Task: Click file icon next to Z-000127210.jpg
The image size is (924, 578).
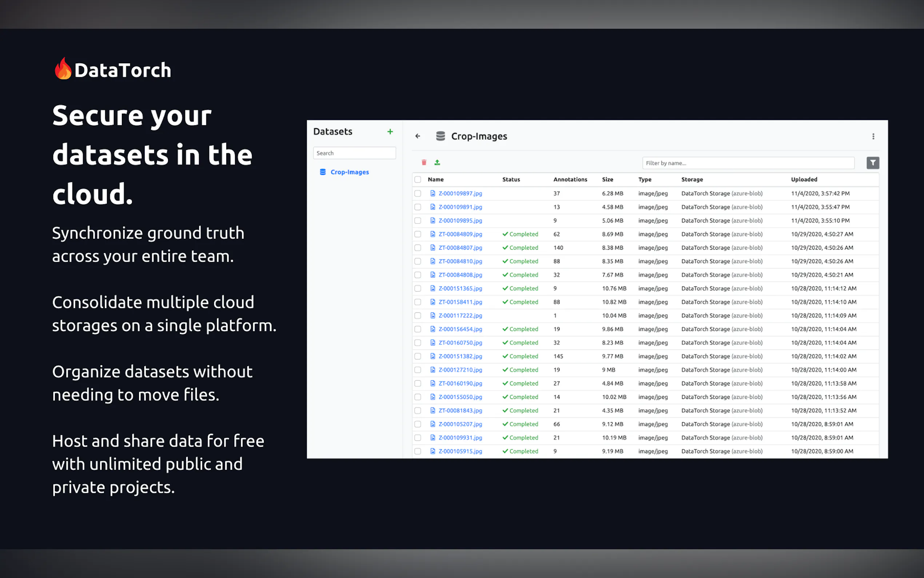Action: point(433,370)
